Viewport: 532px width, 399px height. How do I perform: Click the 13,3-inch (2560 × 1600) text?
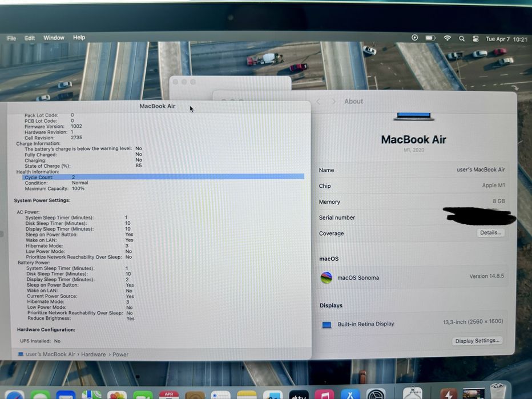click(473, 321)
